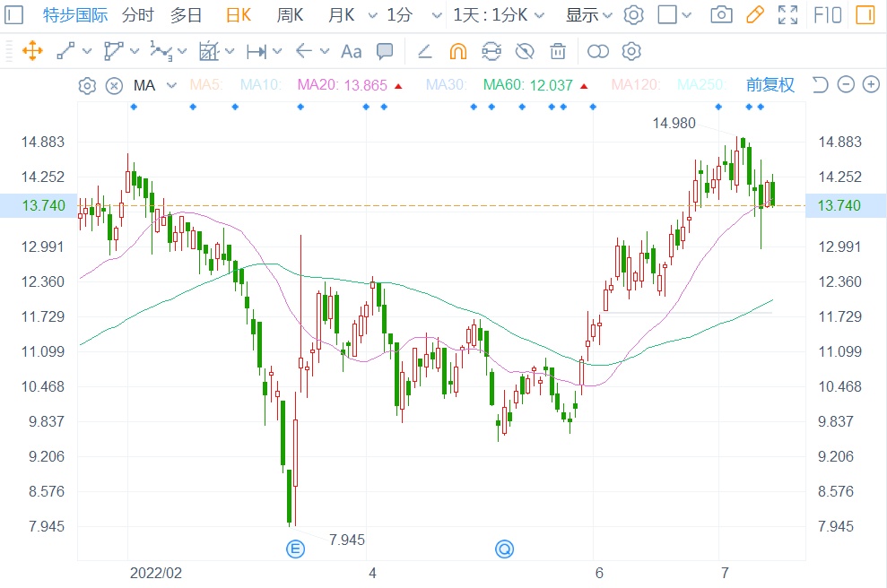Switch to the 分时 intraday tab
887x588 pixels.
[x=137, y=15]
